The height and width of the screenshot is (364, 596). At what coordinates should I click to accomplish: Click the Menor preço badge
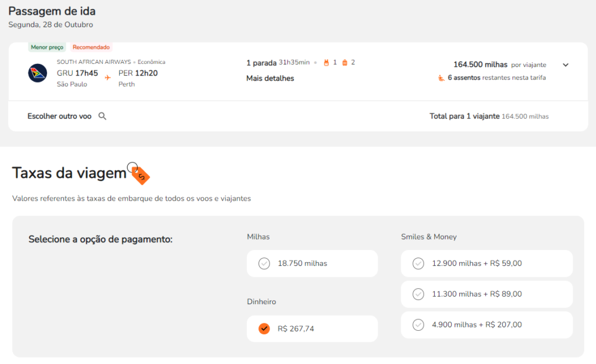point(47,47)
